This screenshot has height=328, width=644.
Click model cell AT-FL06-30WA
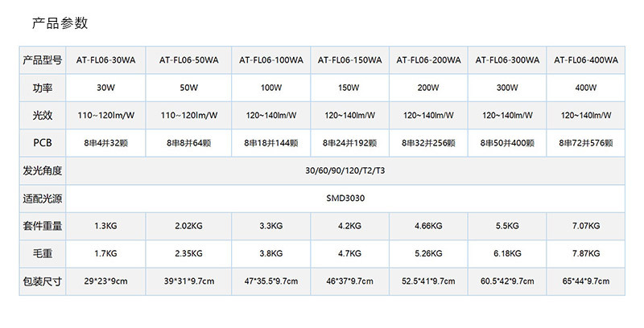click(105, 60)
